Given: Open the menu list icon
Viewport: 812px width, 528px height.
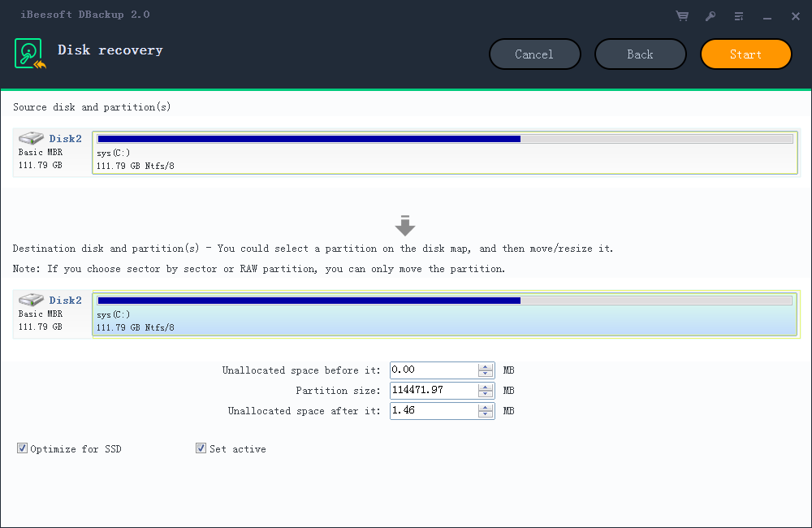Looking at the screenshot, I should pos(739,16).
